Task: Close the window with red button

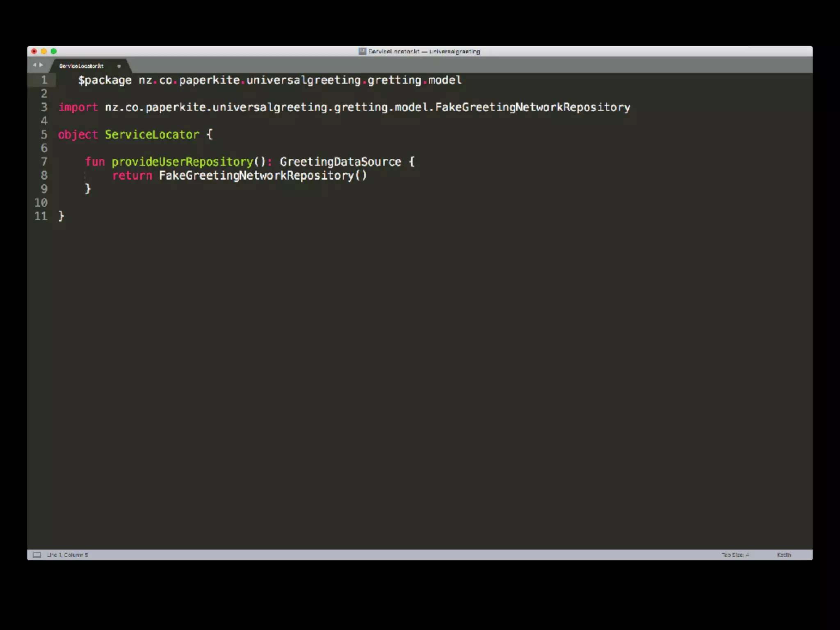Action: (34, 51)
